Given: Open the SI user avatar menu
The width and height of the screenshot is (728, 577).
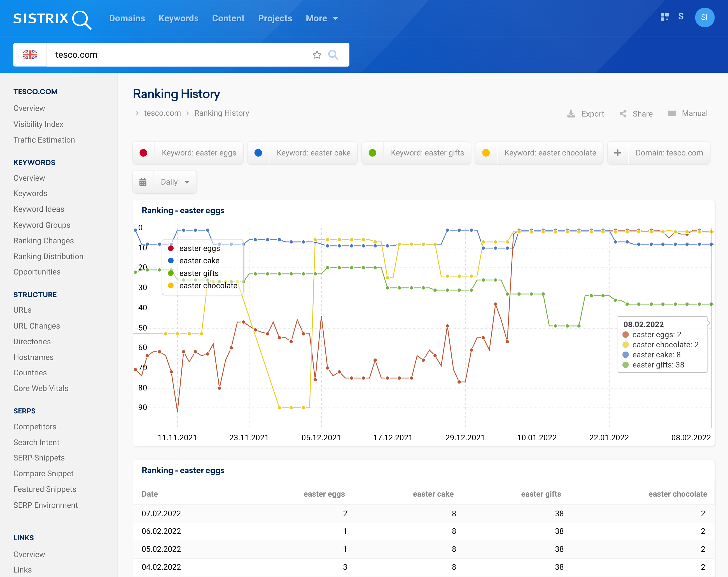Looking at the screenshot, I should 704,18.
